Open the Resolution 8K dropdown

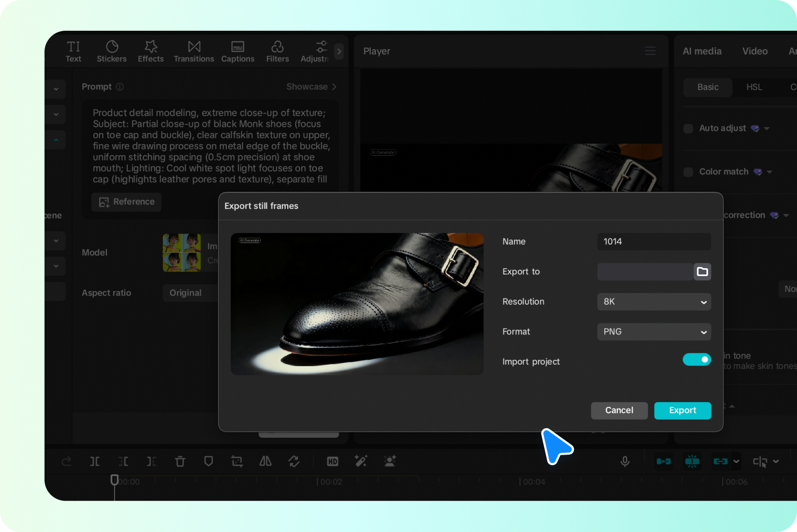(654, 302)
